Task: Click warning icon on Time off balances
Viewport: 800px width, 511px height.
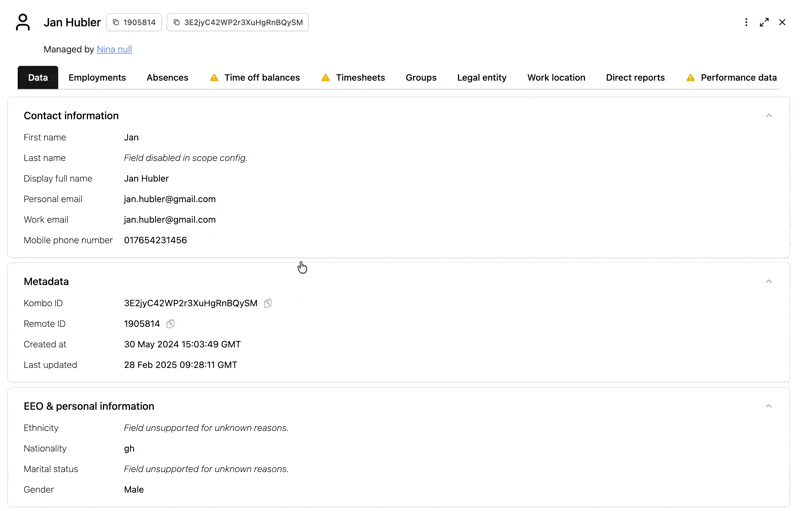Action: point(214,78)
